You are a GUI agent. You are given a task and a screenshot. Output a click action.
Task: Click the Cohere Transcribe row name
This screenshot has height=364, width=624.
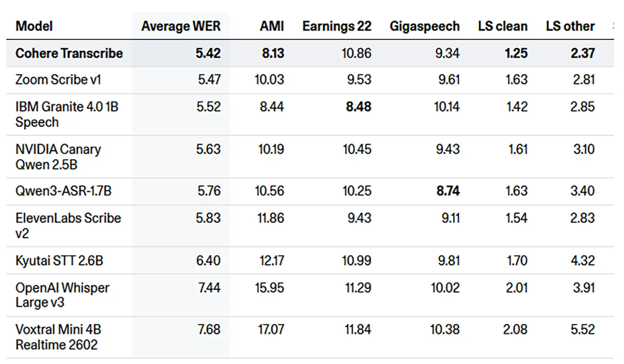[69, 53]
